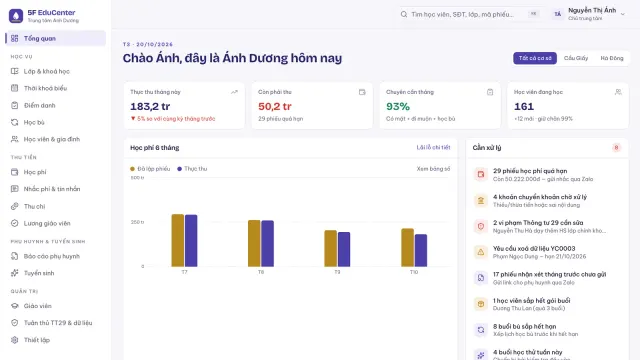The image size is (640, 360).
Task: Click the Điểm danh clipboard icon
Action: [x=15, y=105]
